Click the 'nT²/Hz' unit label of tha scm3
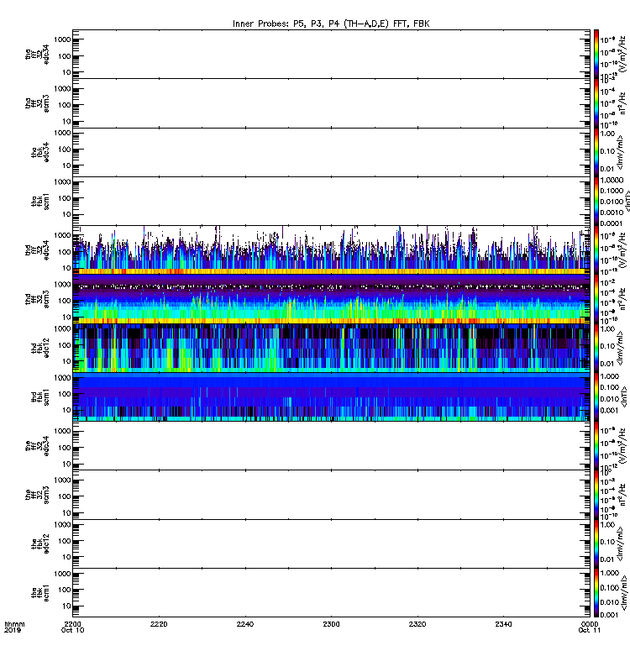This screenshot has height=672, width=630. 623,103
